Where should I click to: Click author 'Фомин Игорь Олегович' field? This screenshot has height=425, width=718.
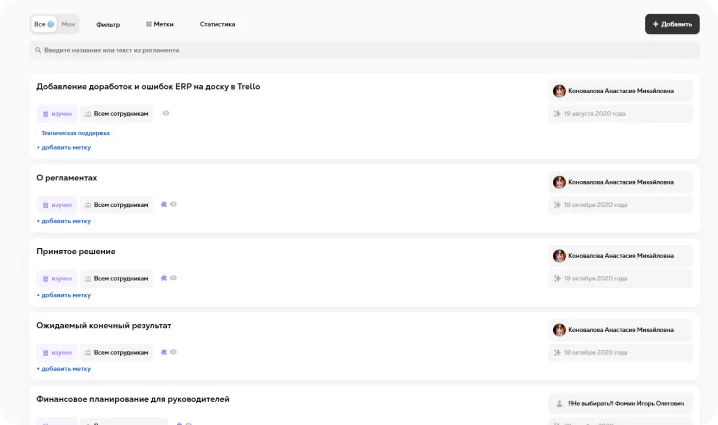coord(620,403)
